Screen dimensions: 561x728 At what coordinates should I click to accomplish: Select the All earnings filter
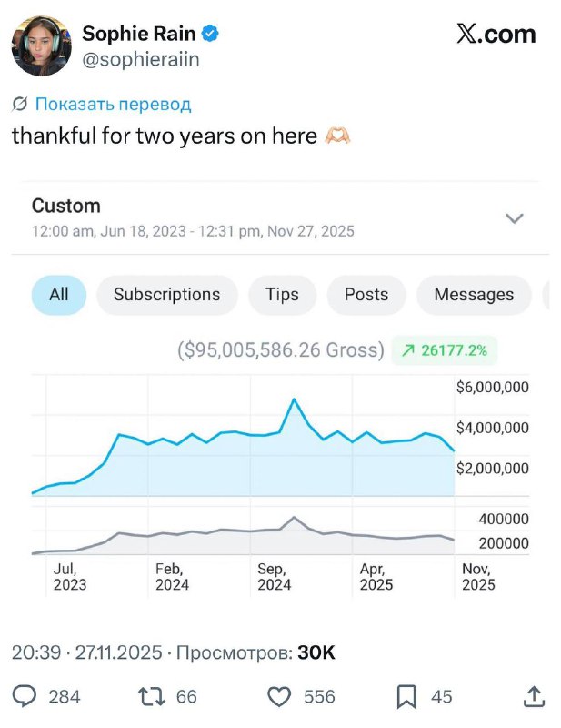(x=58, y=294)
